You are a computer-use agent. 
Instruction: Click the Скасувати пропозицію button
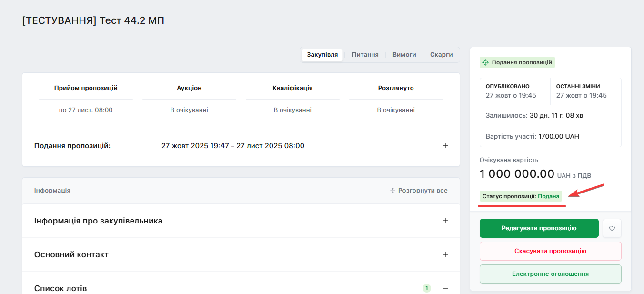[x=550, y=251]
